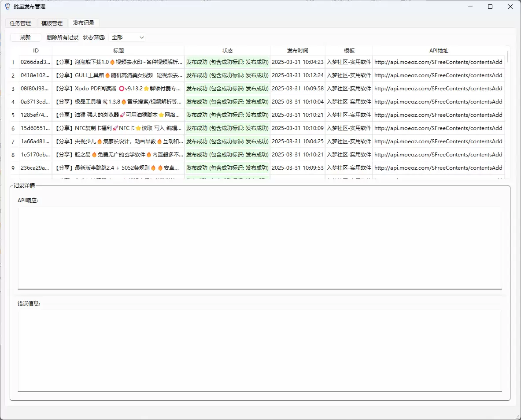Image resolution: width=521 pixels, height=420 pixels.
Task: Click the app icon in title bar
Action: tap(7, 6)
